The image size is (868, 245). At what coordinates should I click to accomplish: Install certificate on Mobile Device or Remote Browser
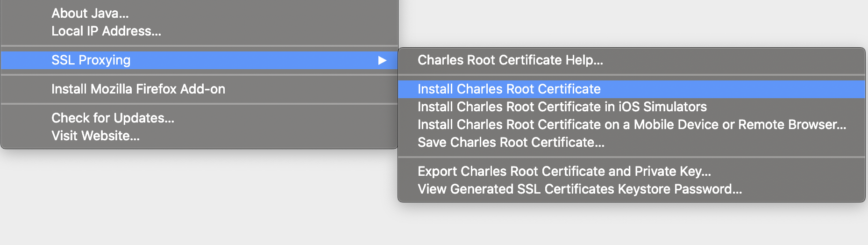632,124
